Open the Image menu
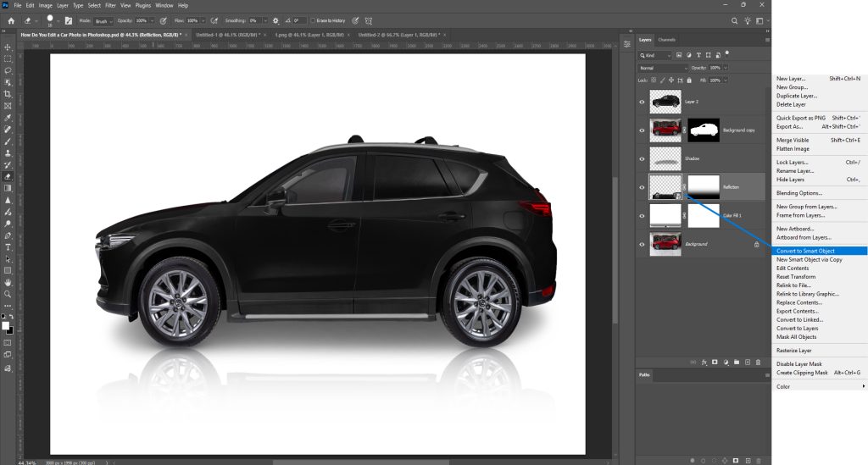 [46, 6]
